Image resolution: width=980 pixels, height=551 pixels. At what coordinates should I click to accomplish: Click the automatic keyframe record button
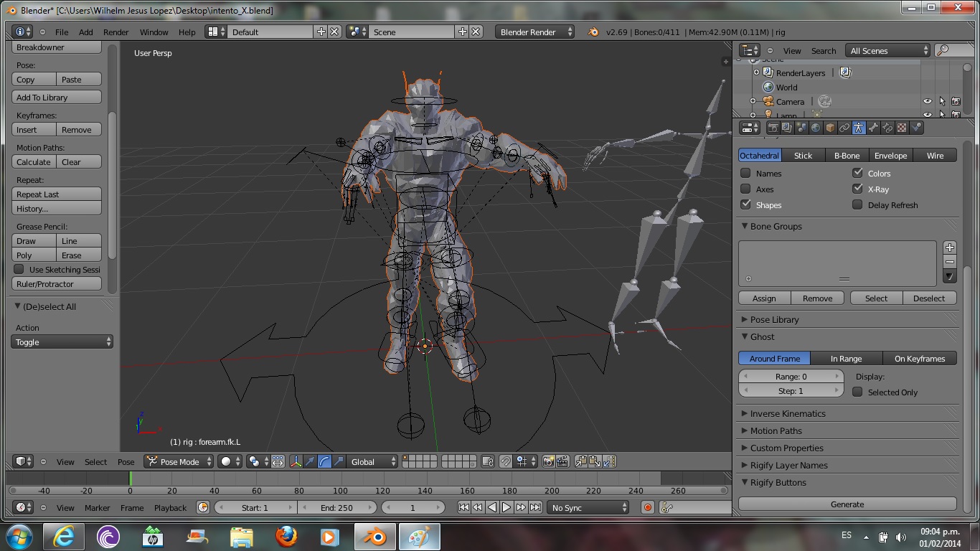coord(648,507)
